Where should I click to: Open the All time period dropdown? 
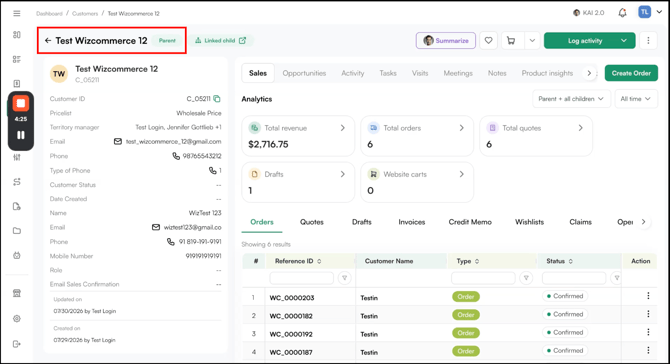(635, 99)
